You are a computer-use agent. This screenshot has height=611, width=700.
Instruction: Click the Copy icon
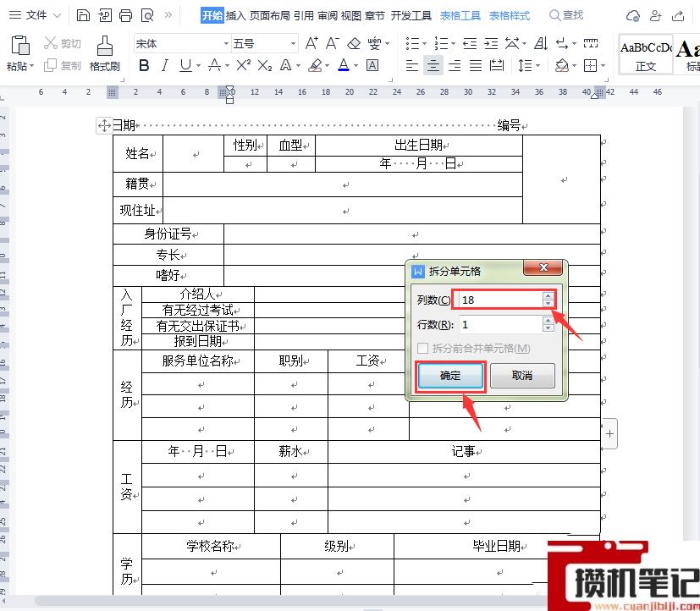click(50, 66)
